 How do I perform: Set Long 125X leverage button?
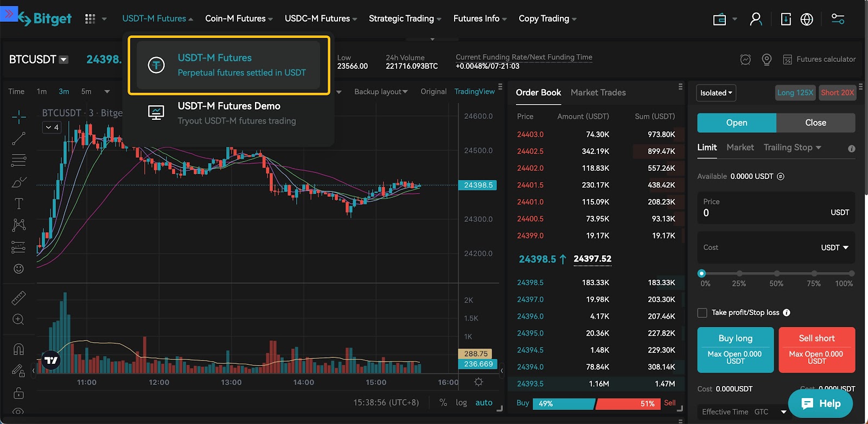[x=795, y=93]
